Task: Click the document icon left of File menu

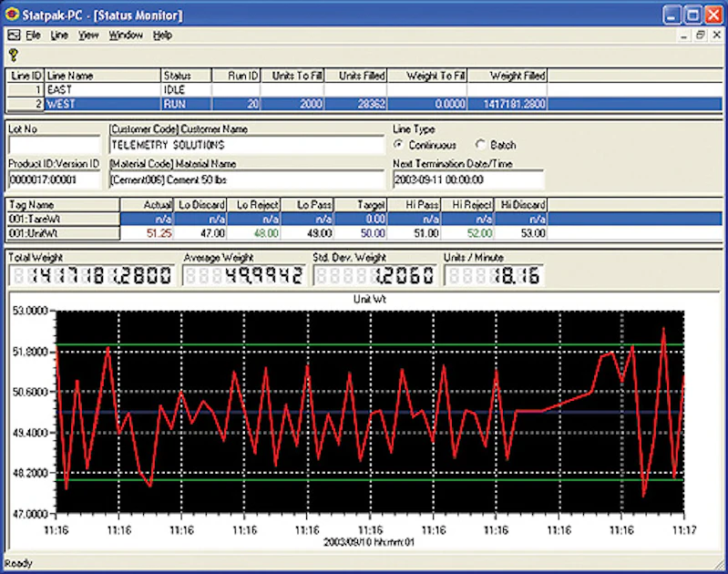Action: click(14, 35)
